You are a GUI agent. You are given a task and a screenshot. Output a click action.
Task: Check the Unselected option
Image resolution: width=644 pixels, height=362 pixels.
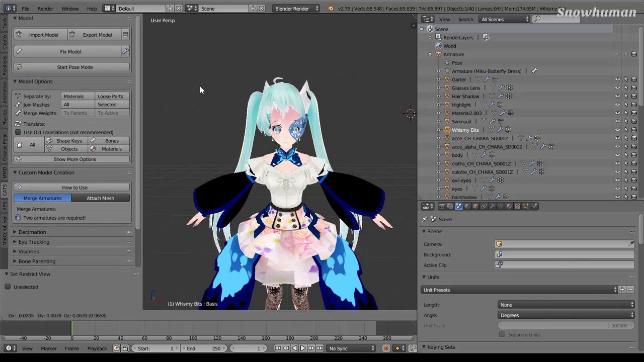point(8,287)
